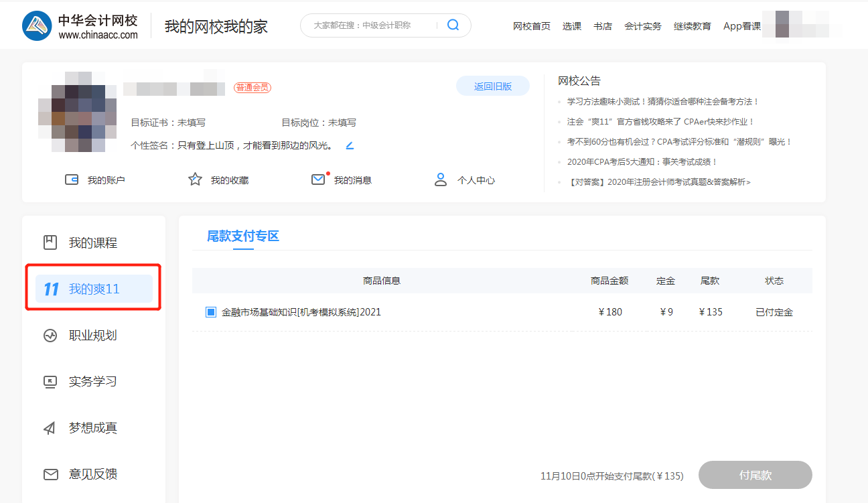The height and width of the screenshot is (503, 868).
Task: Click the 职业规划 compass icon
Action: pos(50,335)
